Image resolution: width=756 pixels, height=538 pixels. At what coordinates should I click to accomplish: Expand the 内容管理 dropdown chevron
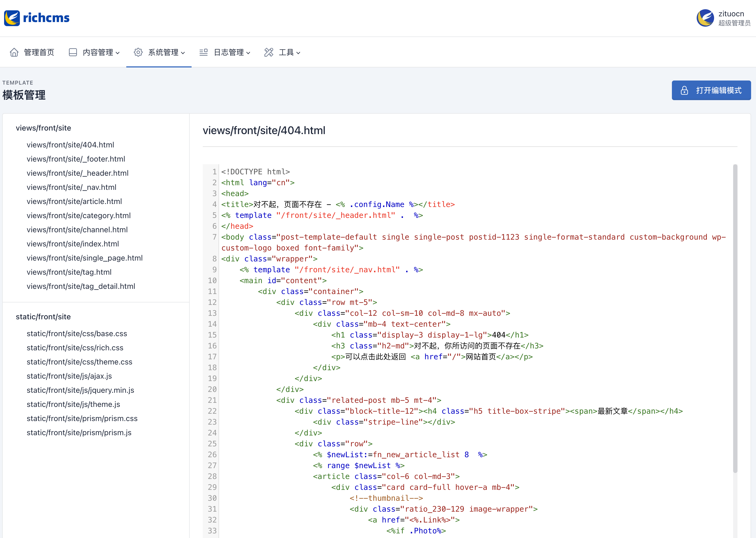(118, 53)
